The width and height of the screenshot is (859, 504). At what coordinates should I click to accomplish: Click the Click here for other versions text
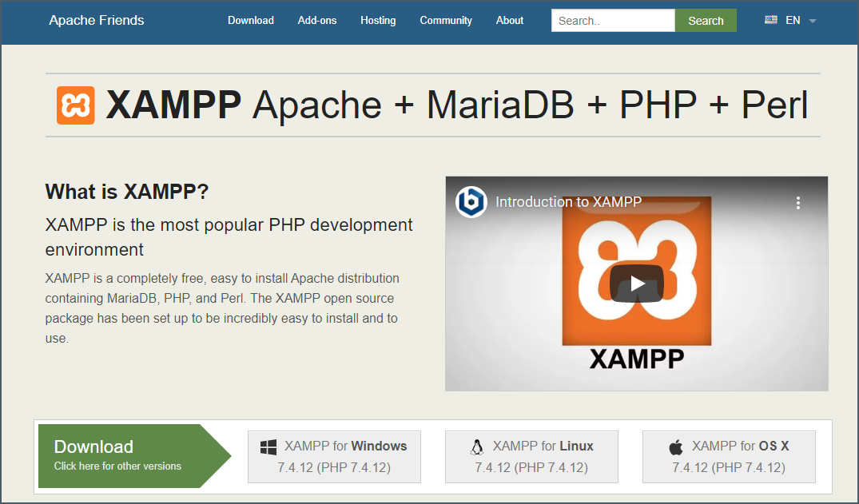pos(117,466)
